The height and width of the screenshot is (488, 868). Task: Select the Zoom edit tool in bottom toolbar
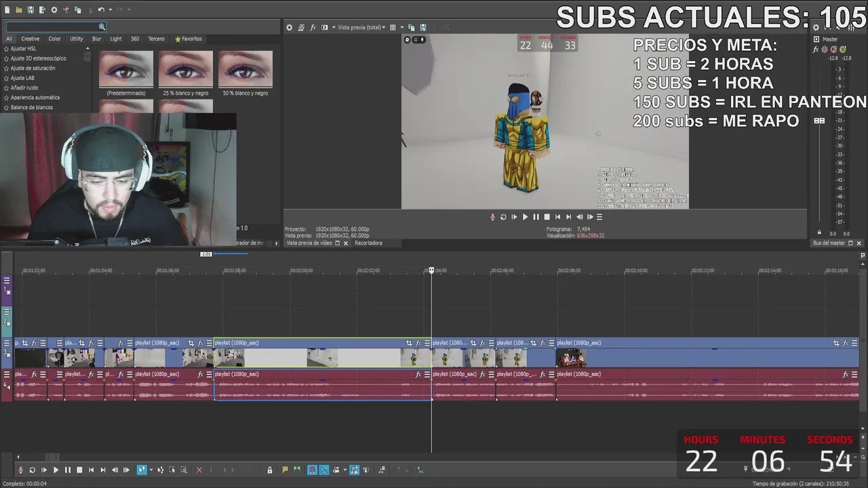184,470
